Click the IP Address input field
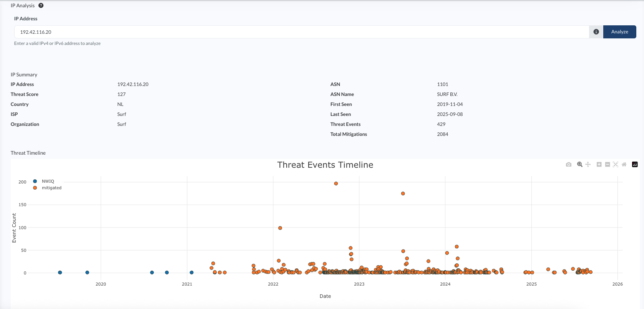Screen dimensions: 644x309 [302, 32]
